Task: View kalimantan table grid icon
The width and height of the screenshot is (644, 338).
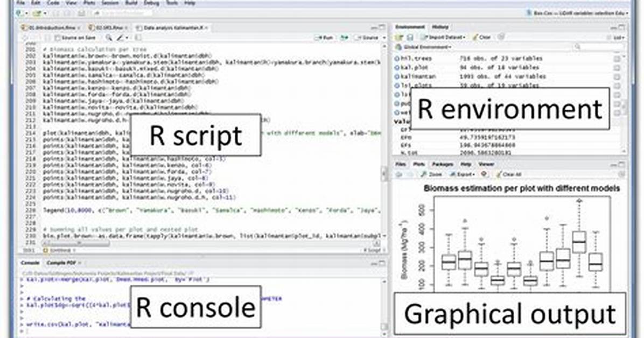Action: click(617, 77)
